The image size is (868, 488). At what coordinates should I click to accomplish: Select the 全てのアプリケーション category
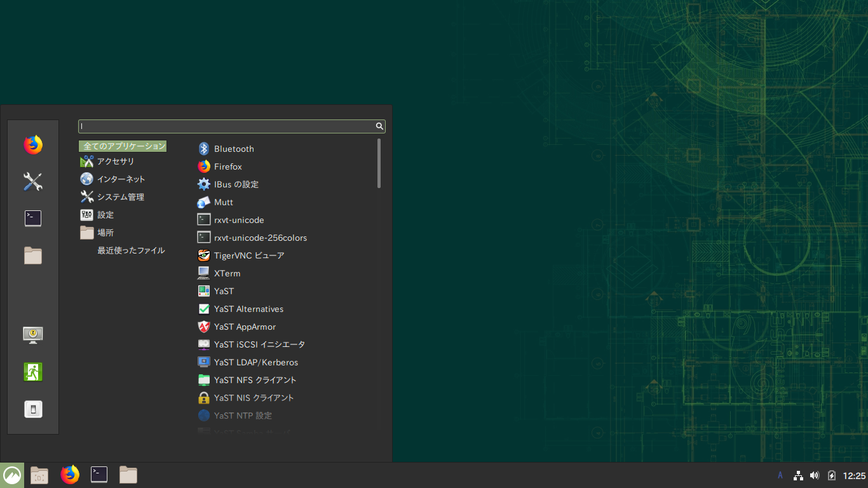pyautogui.click(x=123, y=146)
